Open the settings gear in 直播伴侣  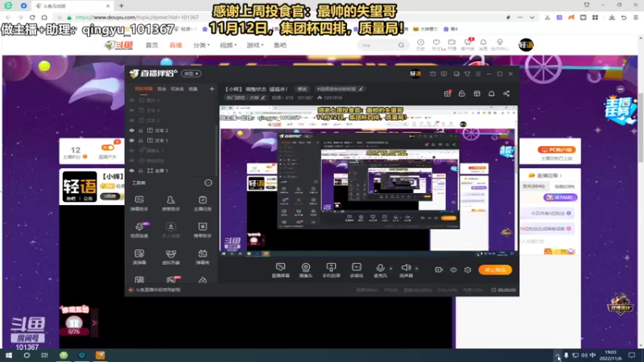tap(468, 269)
